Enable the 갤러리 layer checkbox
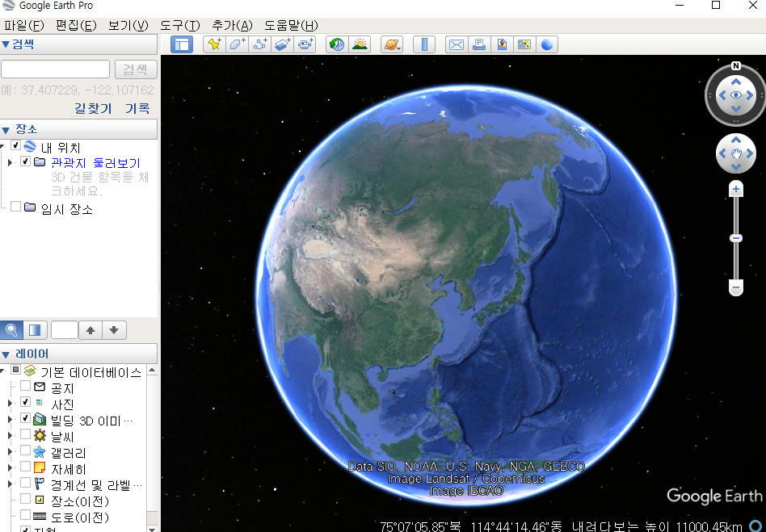The height and width of the screenshot is (532, 766). [x=25, y=450]
